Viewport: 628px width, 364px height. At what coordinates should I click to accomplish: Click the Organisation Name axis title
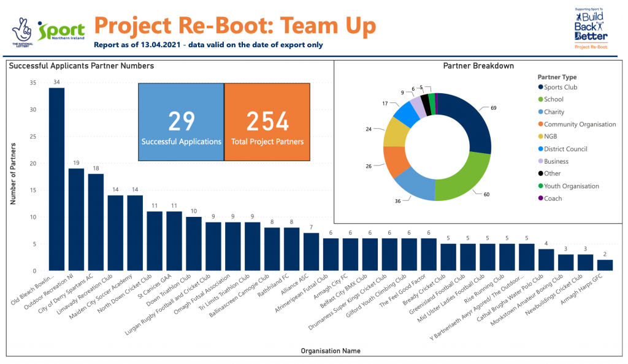pos(331,351)
